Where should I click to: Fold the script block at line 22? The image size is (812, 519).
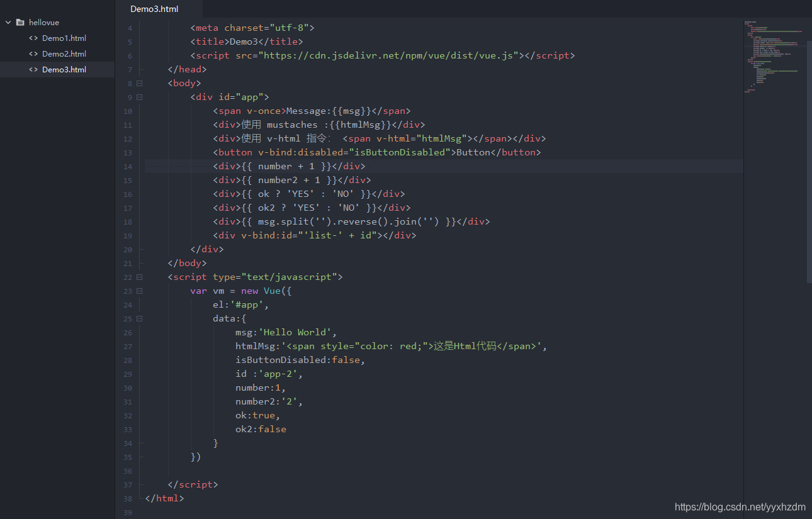coord(139,277)
